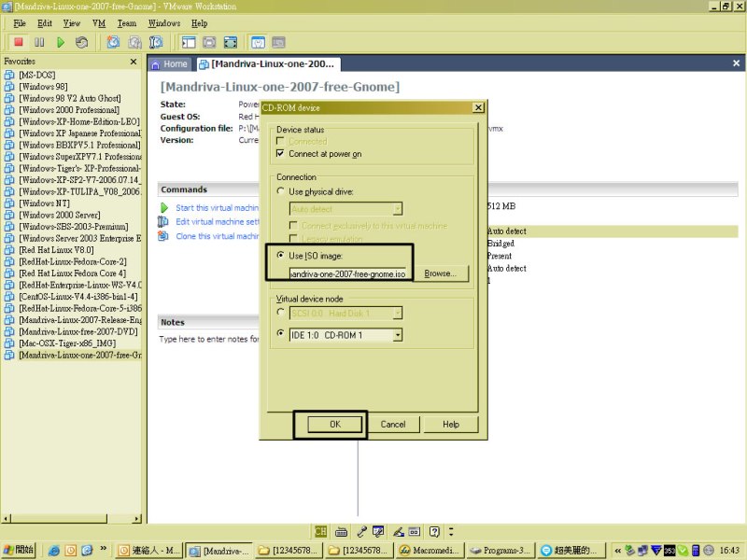
Task: Click the Favorites horizontal scrollbar right arrow
Action: click(x=137, y=518)
